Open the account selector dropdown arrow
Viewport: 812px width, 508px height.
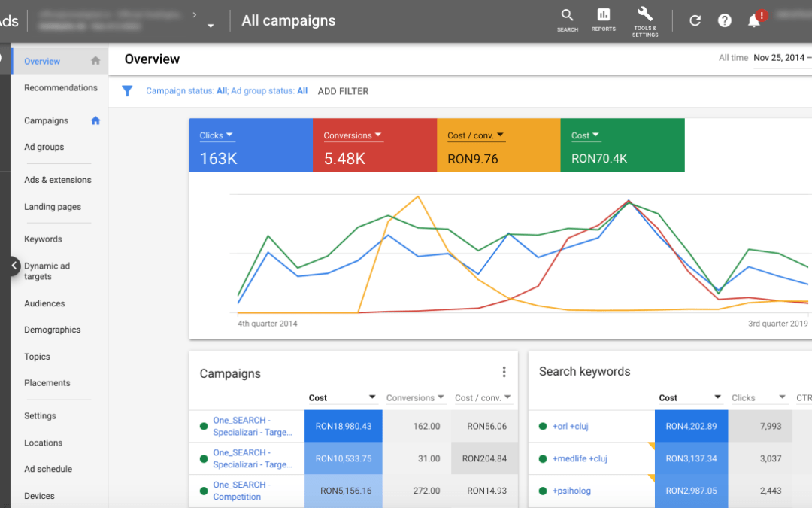point(211,26)
